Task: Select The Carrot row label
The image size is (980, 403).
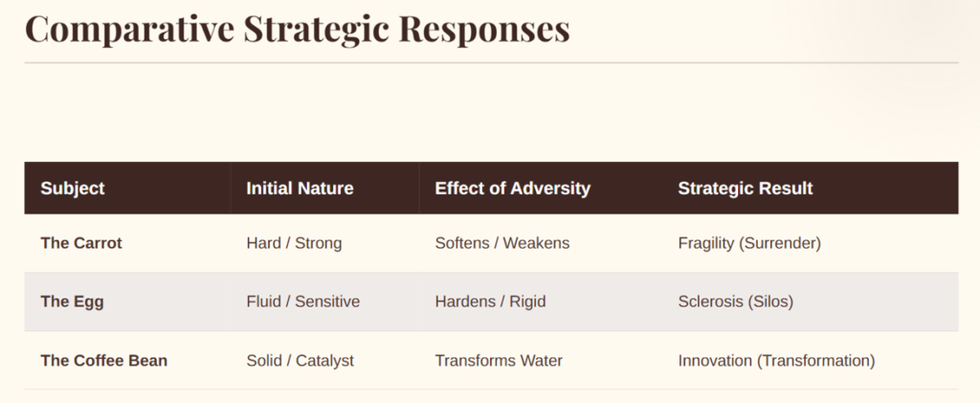Action: click(81, 243)
